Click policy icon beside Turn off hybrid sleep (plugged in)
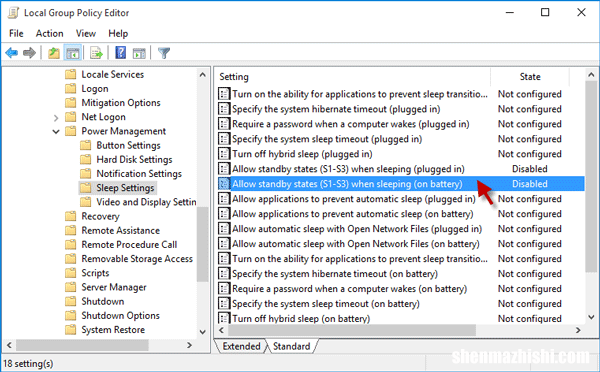This screenshot has height=372, width=600. pyautogui.click(x=224, y=154)
